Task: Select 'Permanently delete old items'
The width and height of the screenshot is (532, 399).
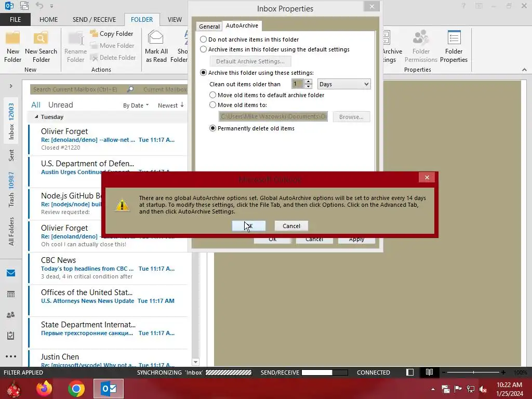Action: coord(212,128)
